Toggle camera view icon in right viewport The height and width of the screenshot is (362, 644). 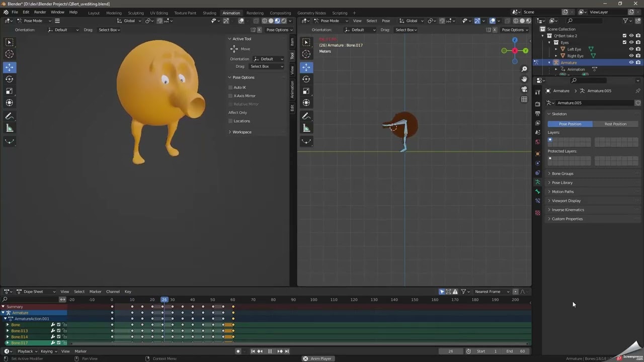pyautogui.click(x=524, y=89)
